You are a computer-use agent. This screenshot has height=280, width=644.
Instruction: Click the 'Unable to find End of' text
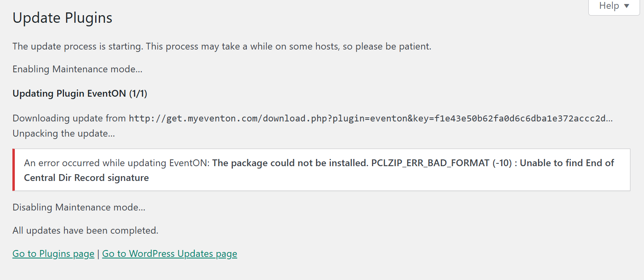[567, 163]
